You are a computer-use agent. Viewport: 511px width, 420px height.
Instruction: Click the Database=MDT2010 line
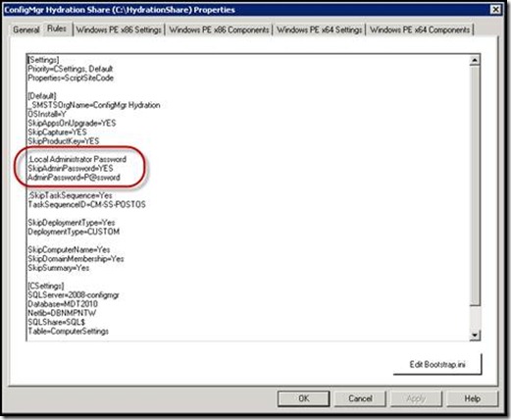(63, 304)
